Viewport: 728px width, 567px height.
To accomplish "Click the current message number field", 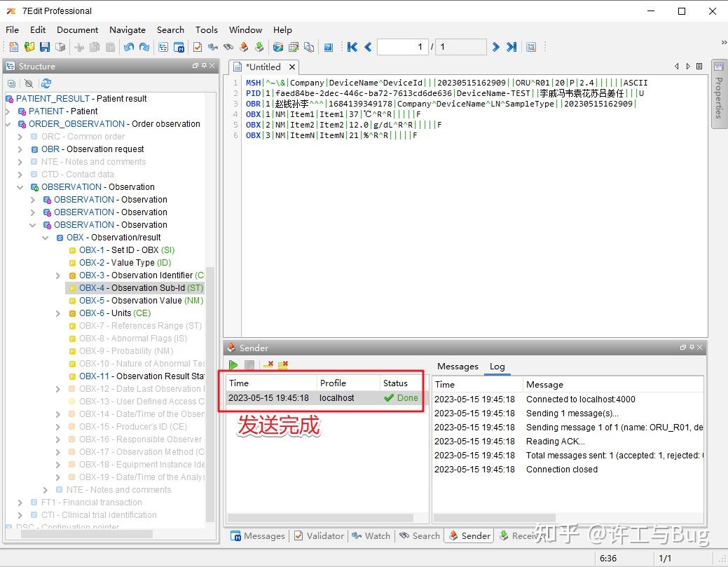I will tap(402, 47).
